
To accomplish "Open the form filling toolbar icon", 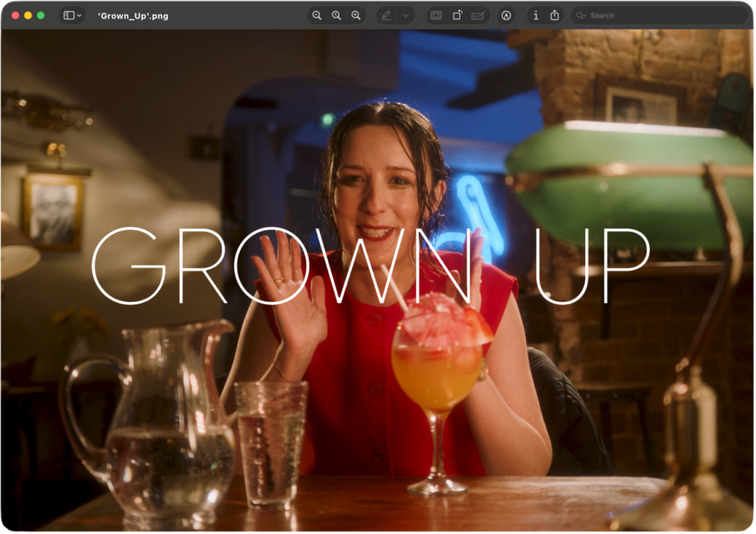I will point(478,16).
